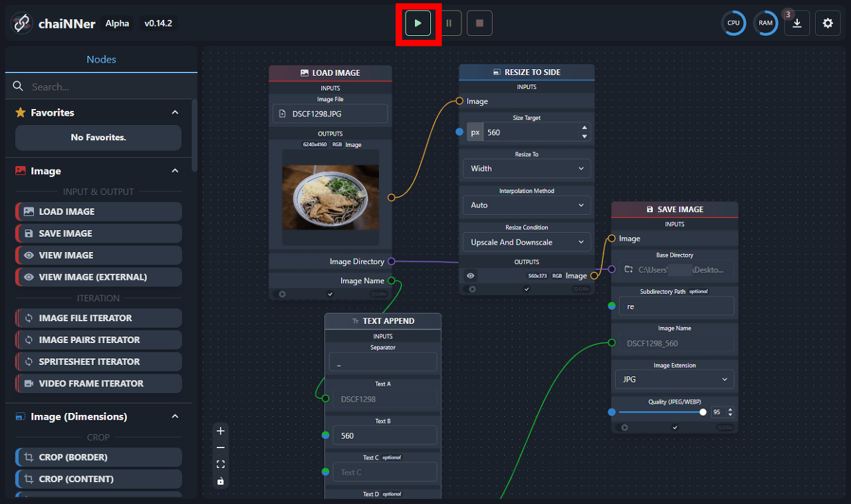Switch to the Nodes tab
Screen dimensions: 851x504
point(101,59)
